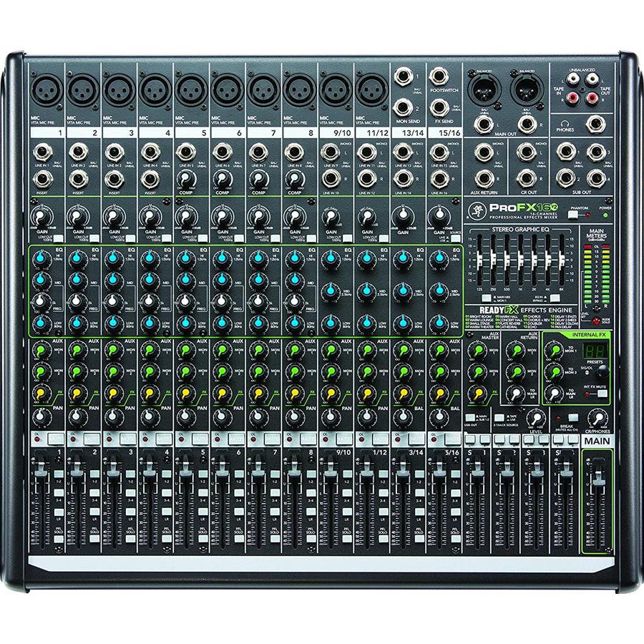Click the red TAPE IN right RCA jack

(x=573, y=97)
